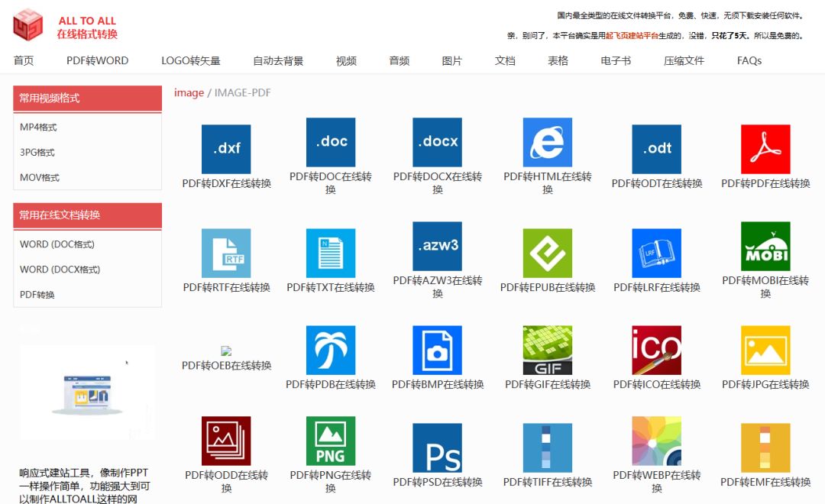The image size is (825, 504).
Task: Open PDF转换 sidebar link
Action: click(37, 295)
